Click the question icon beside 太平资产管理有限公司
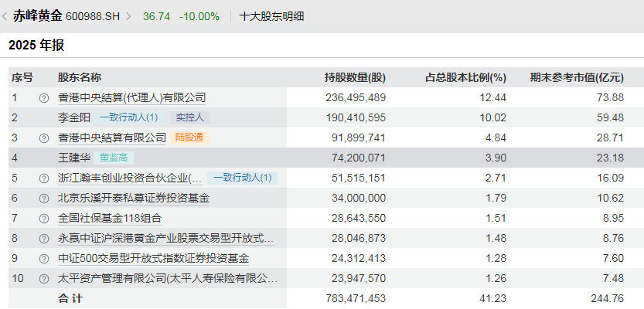The image size is (644, 309). pyautogui.click(x=44, y=278)
